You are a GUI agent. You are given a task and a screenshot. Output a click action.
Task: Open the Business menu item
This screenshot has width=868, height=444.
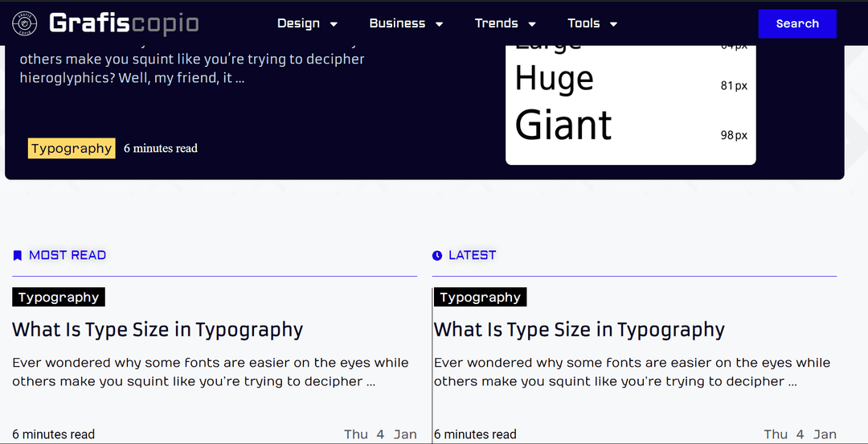point(397,23)
